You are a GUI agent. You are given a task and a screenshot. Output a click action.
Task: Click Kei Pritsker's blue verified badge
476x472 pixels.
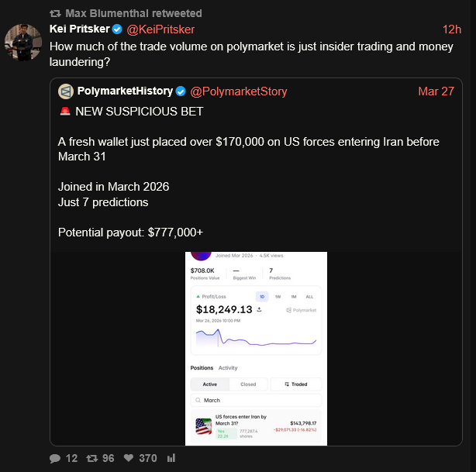117,29
